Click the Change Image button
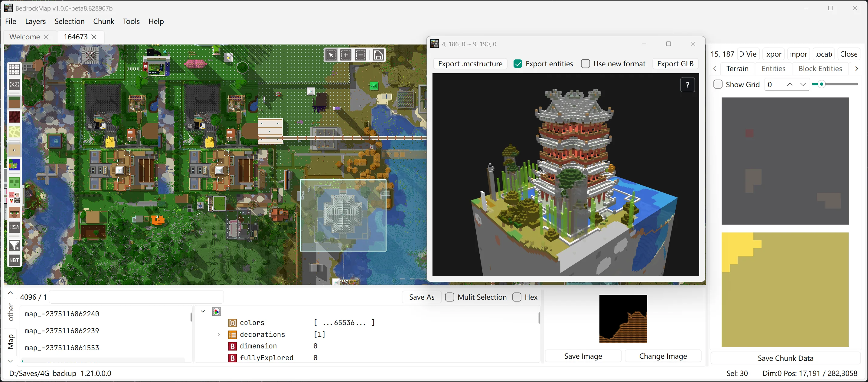Image resolution: width=868 pixels, height=382 pixels. pos(663,356)
